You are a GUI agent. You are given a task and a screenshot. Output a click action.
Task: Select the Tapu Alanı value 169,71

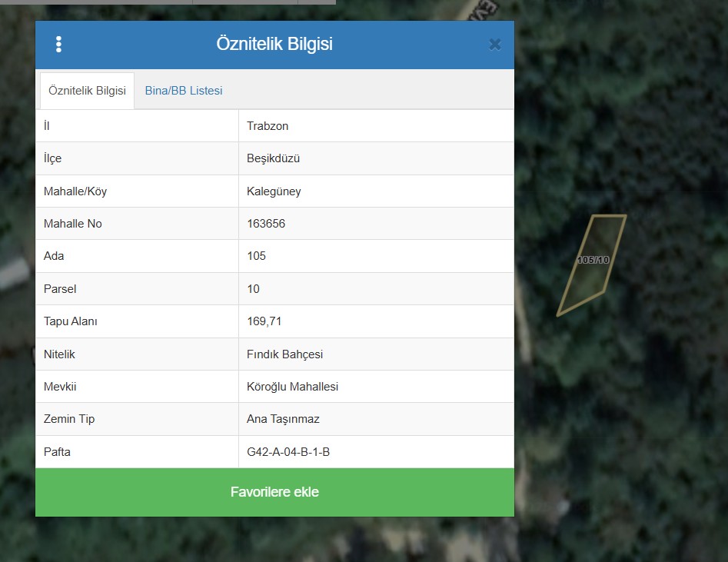pos(264,321)
